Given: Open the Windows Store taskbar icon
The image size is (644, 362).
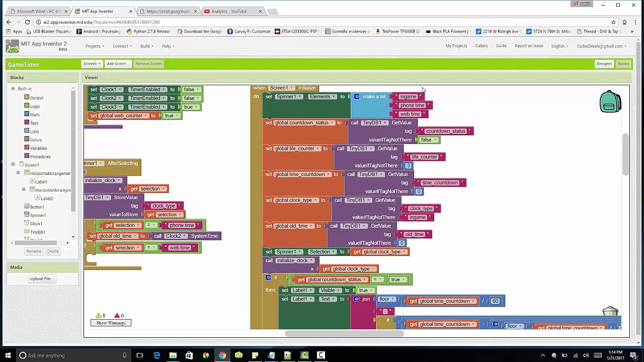Looking at the screenshot, I should pyautogui.click(x=189, y=355).
